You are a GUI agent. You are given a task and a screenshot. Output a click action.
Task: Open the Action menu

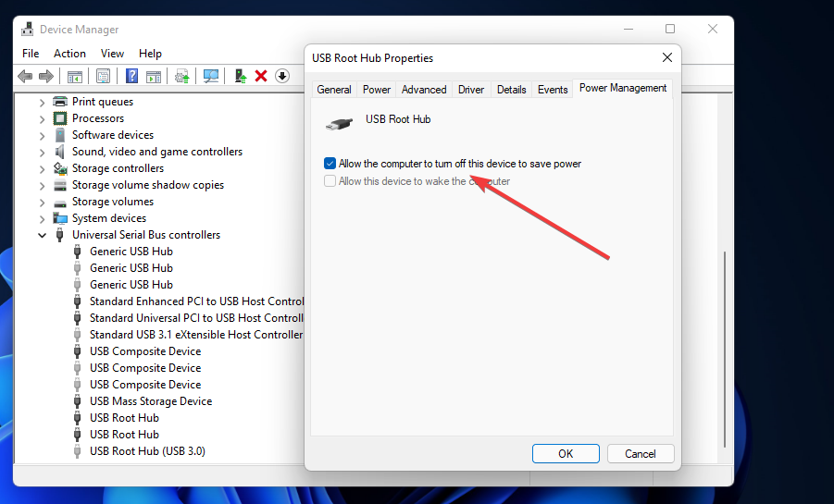[69, 53]
